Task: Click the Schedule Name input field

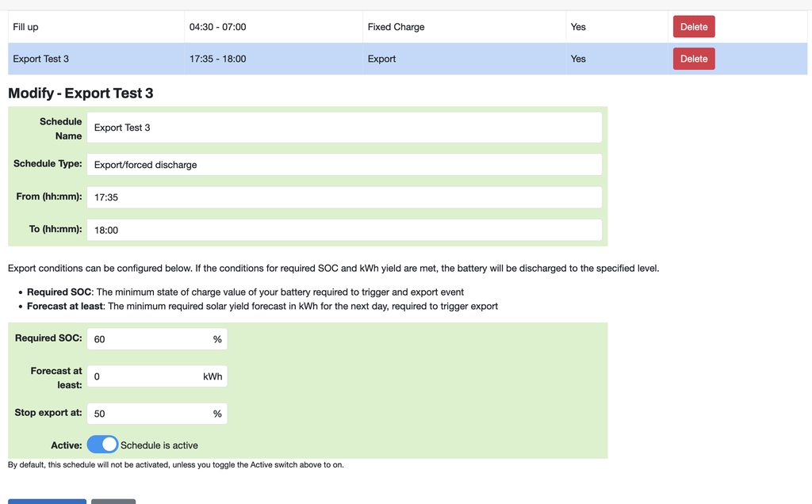Action: [x=343, y=128]
